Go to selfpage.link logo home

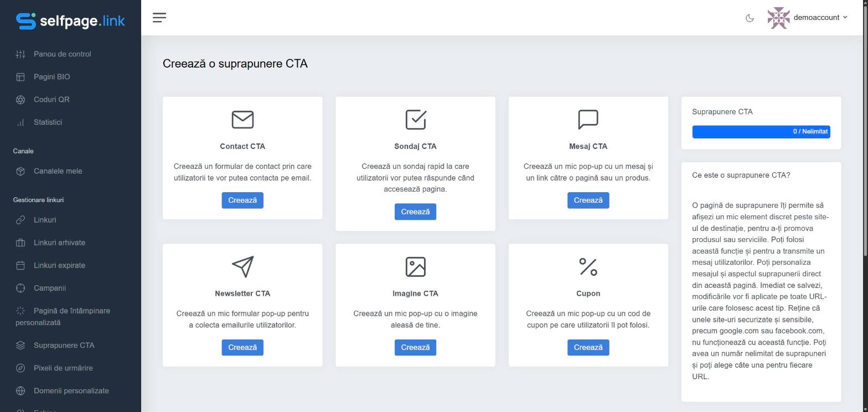[x=70, y=21]
